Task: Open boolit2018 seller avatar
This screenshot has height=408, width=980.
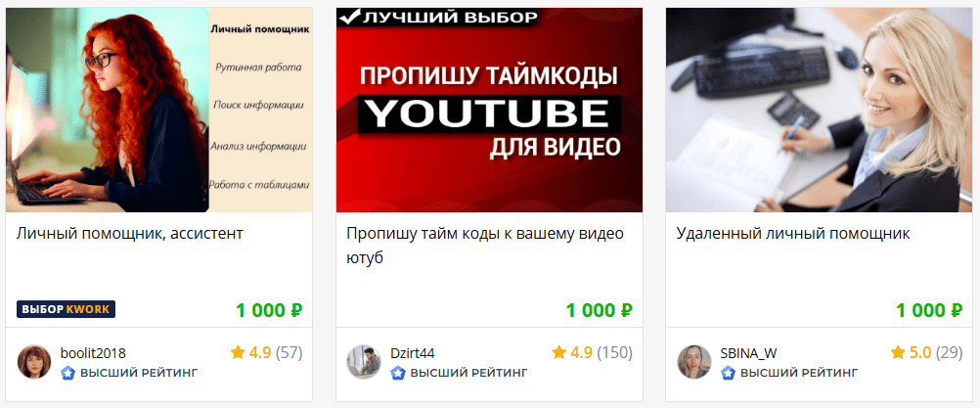Action: tap(34, 362)
